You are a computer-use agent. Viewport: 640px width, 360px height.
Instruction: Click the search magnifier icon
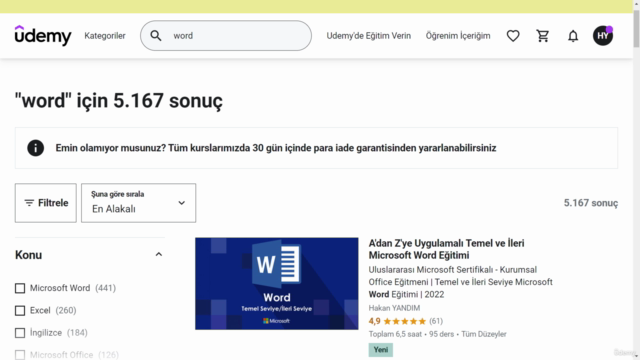(x=156, y=36)
